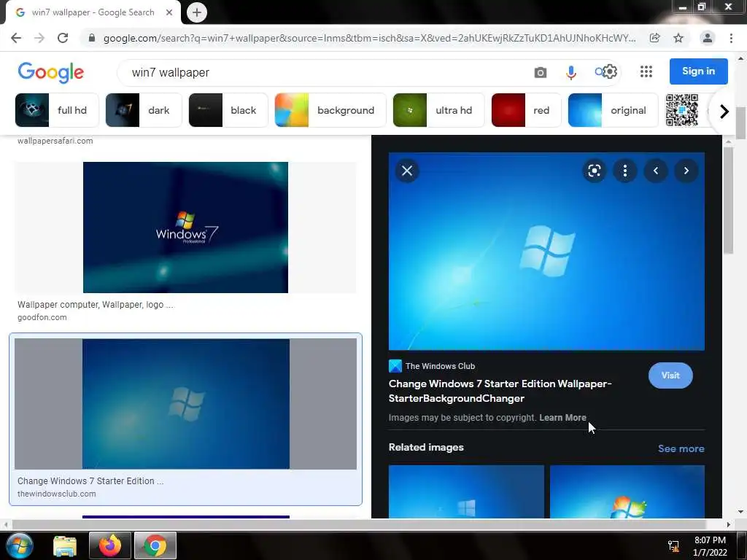The image size is (747, 560).
Task: Click the 'Change Windows 7 Starter Edition ...' caption
Action: click(x=90, y=481)
